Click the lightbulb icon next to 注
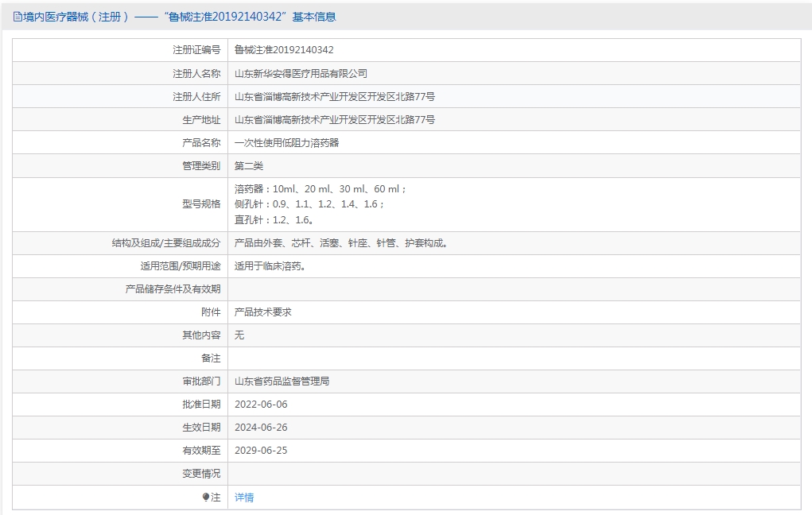This screenshot has width=812, height=515. 206,497
